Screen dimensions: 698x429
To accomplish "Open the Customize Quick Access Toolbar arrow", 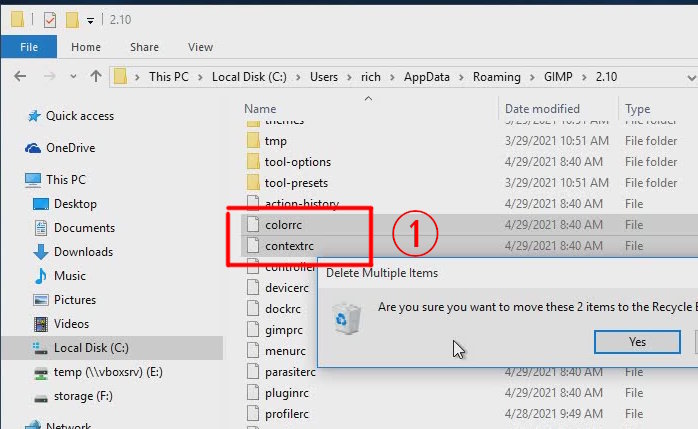I will click(90, 20).
